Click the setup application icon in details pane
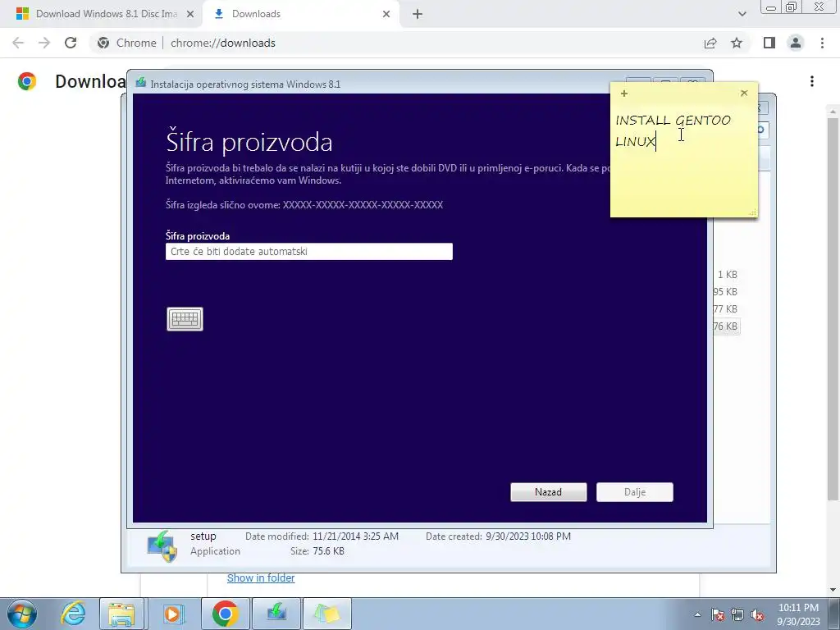840x630 pixels. 162,546
